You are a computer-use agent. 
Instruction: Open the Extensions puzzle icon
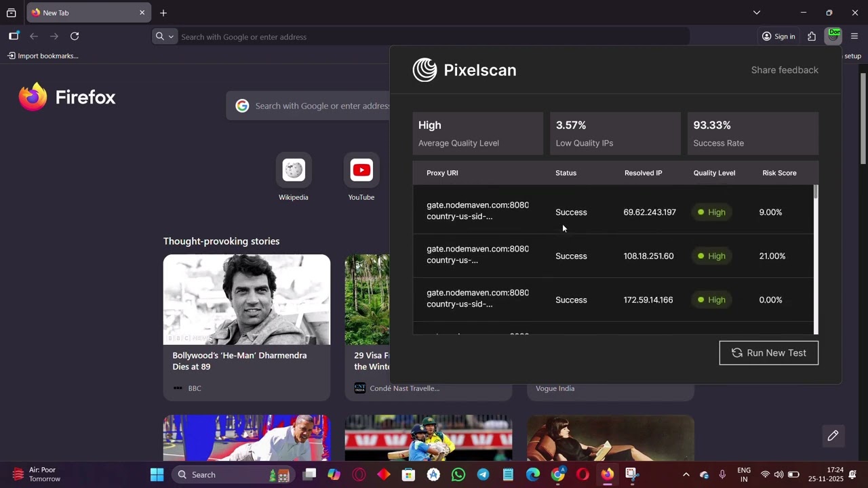click(812, 37)
